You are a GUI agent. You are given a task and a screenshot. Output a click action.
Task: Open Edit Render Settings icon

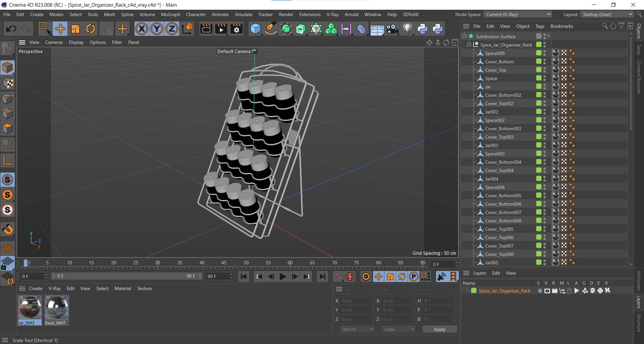pos(236,29)
